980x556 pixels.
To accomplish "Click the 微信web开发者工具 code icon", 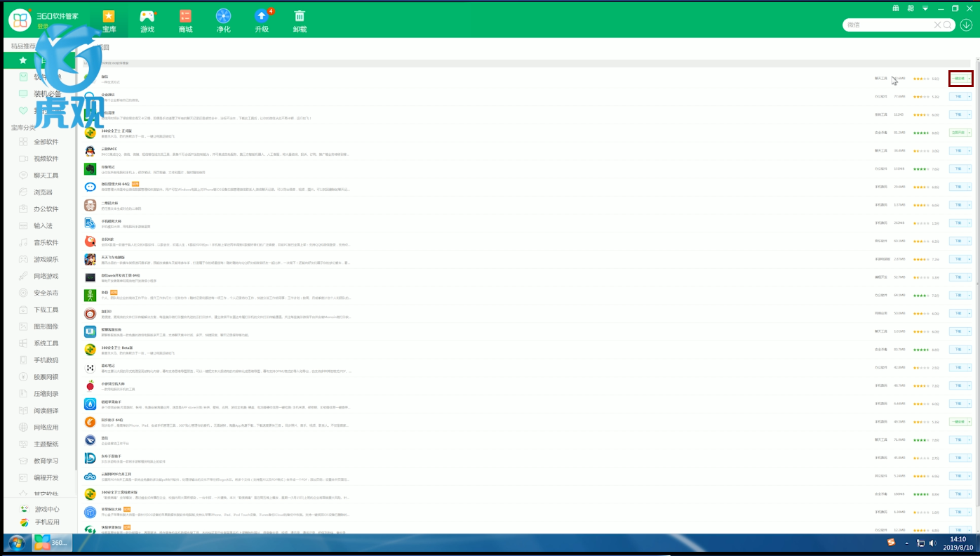I will coord(90,277).
